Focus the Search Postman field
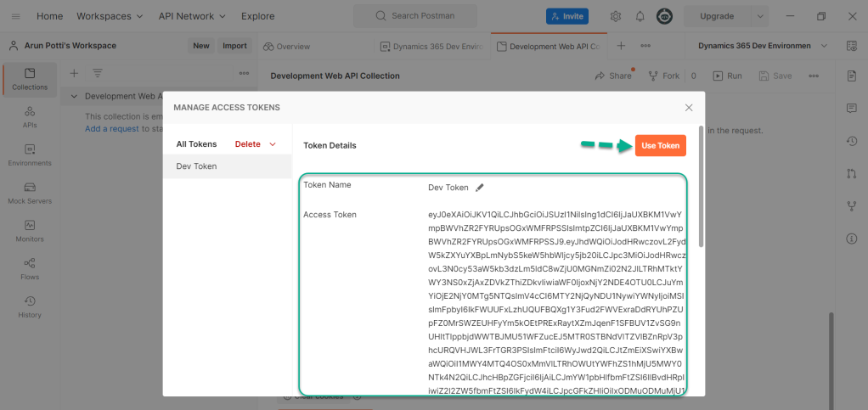This screenshot has width=868, height=410. (x=415, y=16)
